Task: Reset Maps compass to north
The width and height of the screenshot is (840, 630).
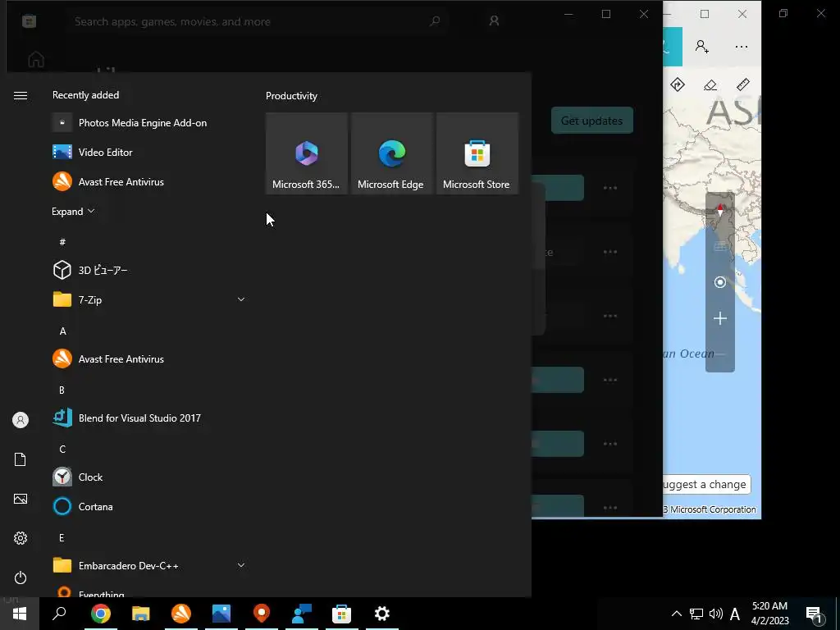Action: click(720, 210)
